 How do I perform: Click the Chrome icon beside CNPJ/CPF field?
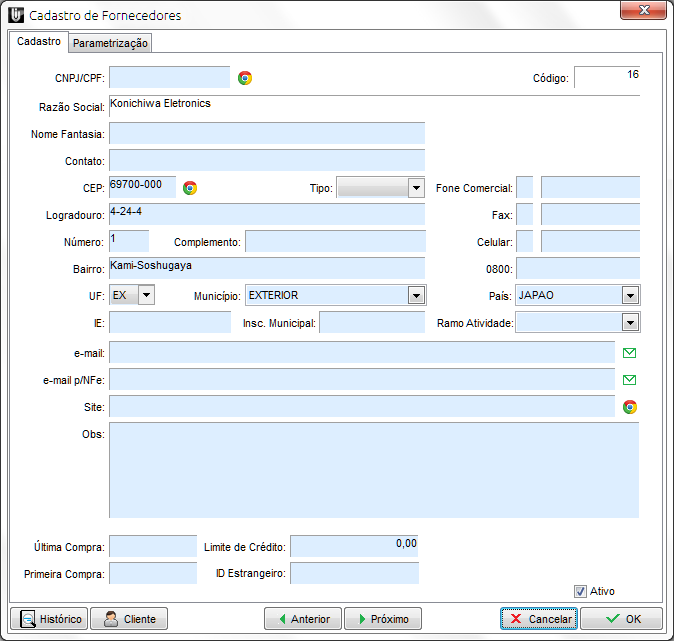tap(245, 78)
